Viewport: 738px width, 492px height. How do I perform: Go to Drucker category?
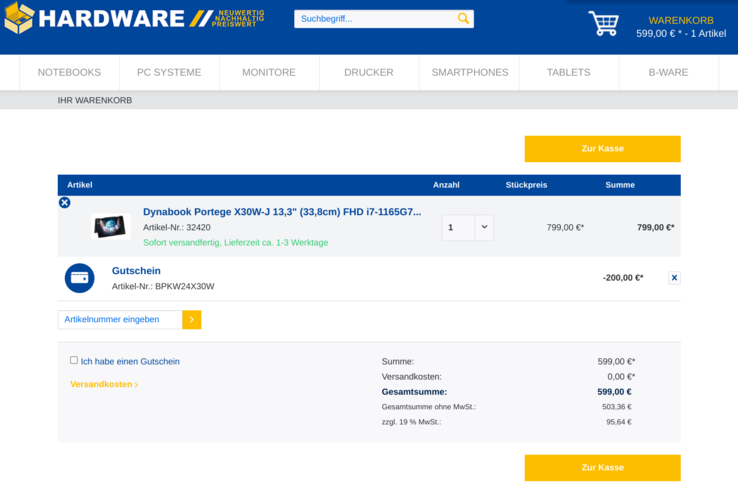click(369, 73)
